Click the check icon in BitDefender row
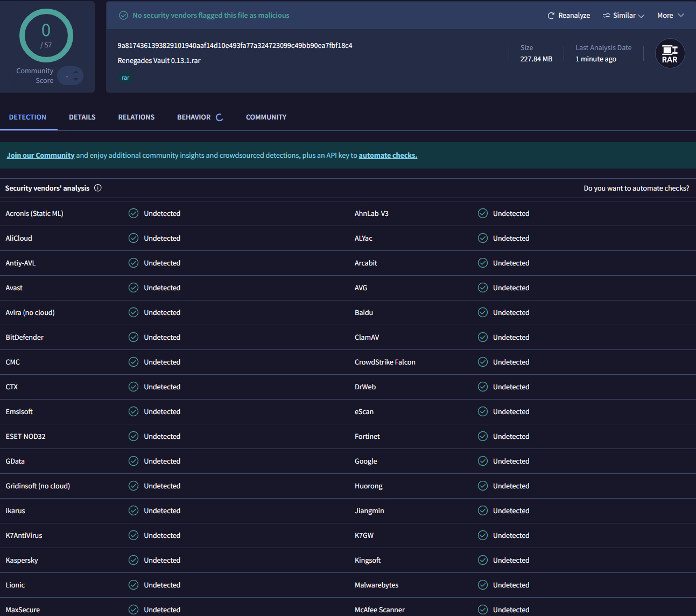This screenshot has width=696, height=616. click(x=133, y=337)
